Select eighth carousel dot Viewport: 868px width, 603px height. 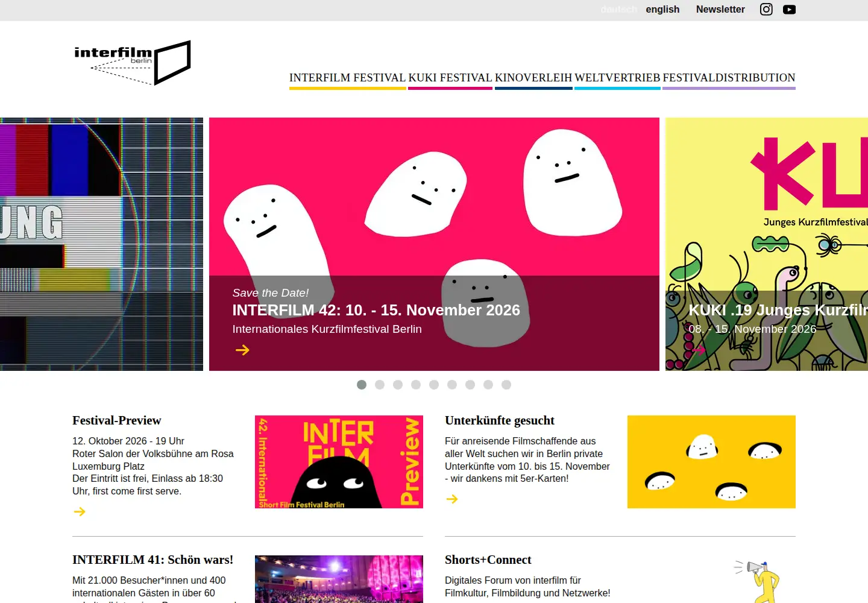tap(488, 385)
